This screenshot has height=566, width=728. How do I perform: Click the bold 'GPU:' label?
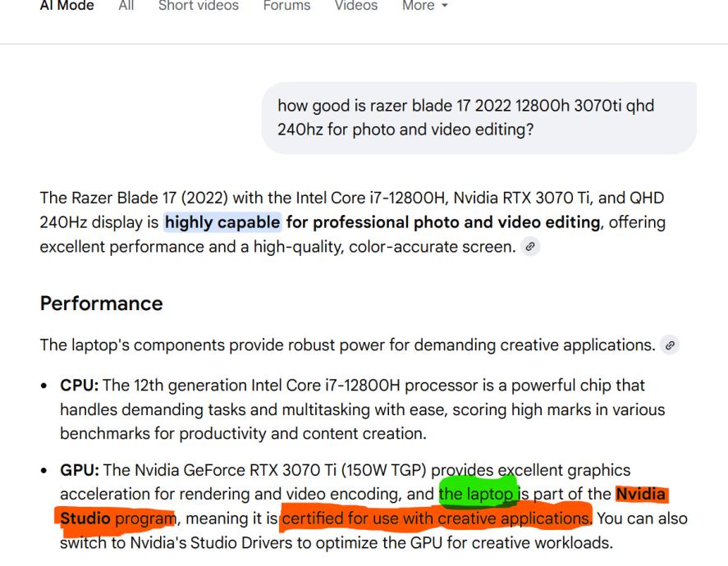click(80, 470)
